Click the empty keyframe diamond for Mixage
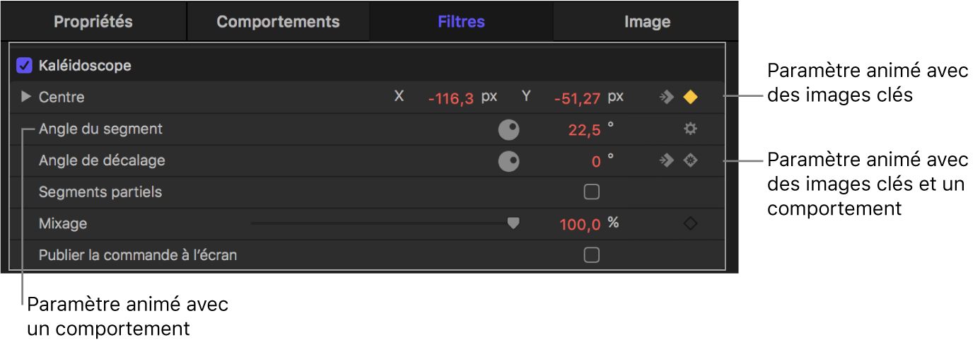Viewport: 980px width, 340px height. pos(690,223)
